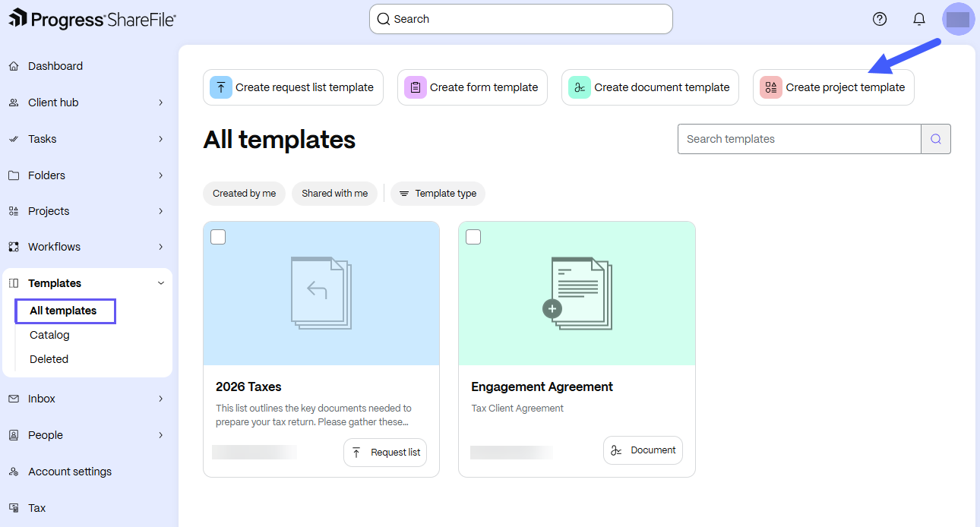Screen dimensions: 980x527
Task: Click the purple form template clipboard icon
Action: 416,87
